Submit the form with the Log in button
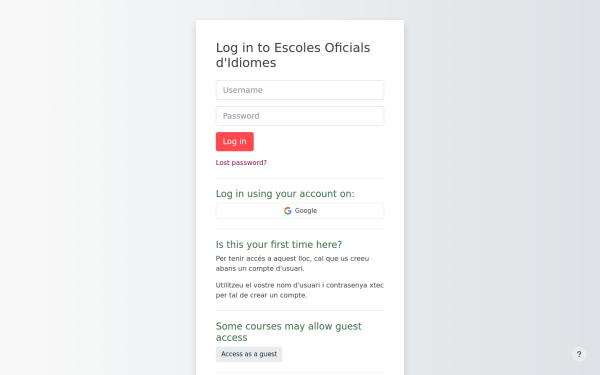Viewport: 600px width, 375px height. click(235, 142)
